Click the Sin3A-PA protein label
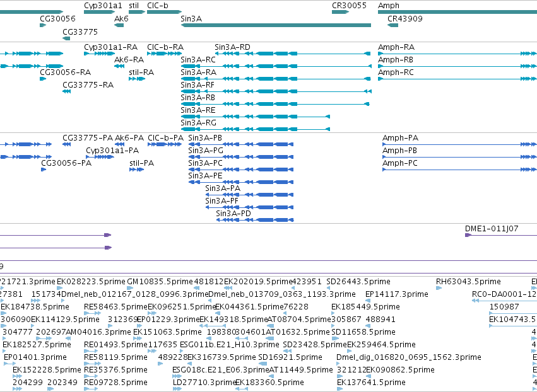This screenshot has width=537, height=392. tap(223, 188)
